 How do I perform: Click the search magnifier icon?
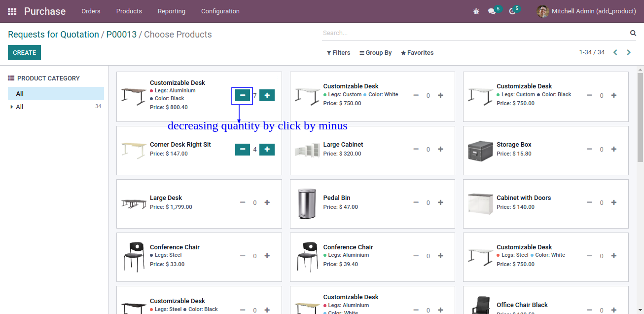tap(633, 33)
